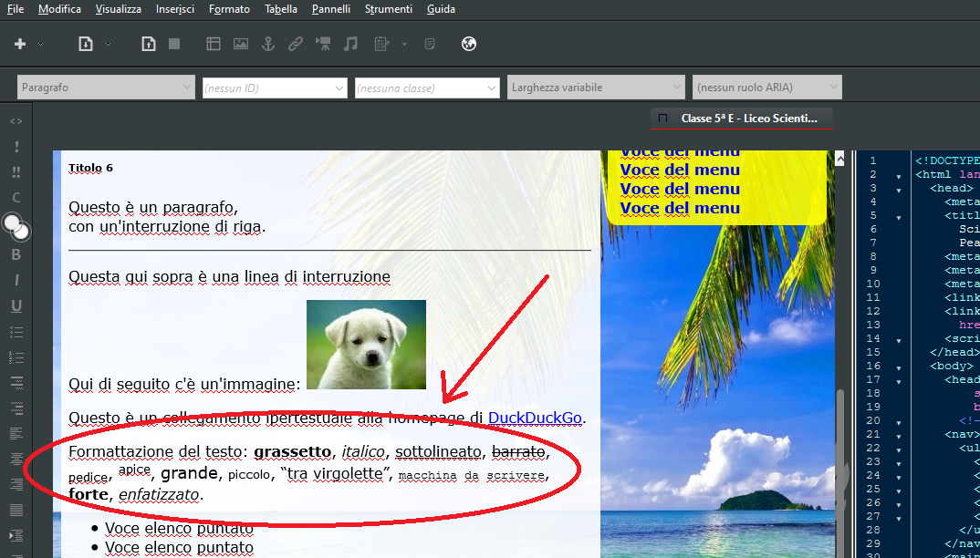
Task: Open the Pannelli menu
Action: click(330, 9)
